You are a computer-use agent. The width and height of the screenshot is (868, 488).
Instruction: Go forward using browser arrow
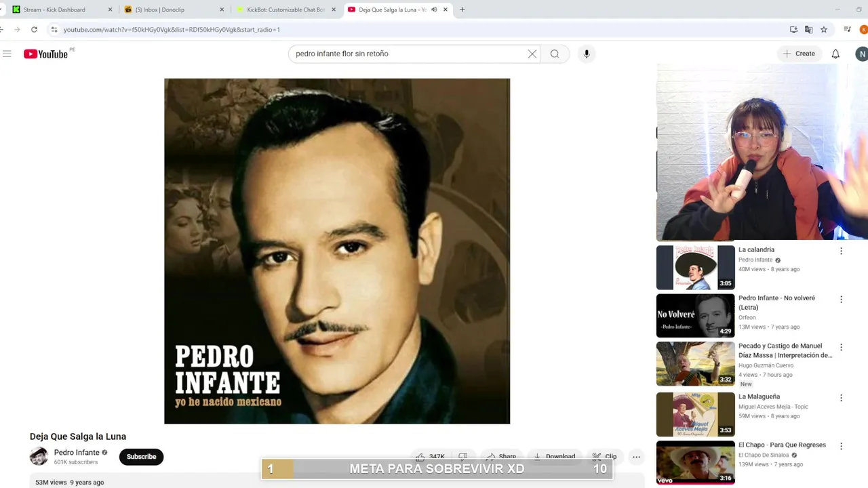17,29
